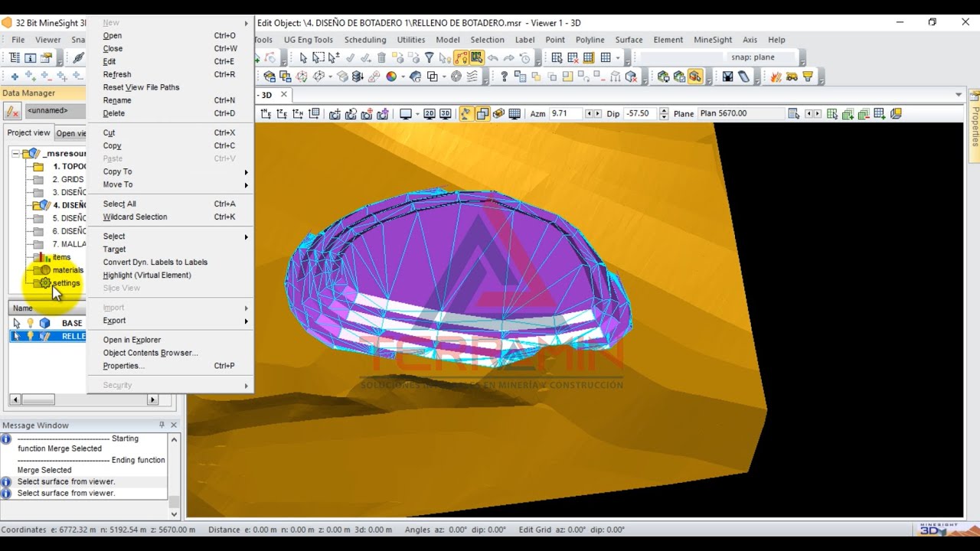Close the 3D viewer tab
The height and width of the screenshot is (551, 980).
(283, 95)
